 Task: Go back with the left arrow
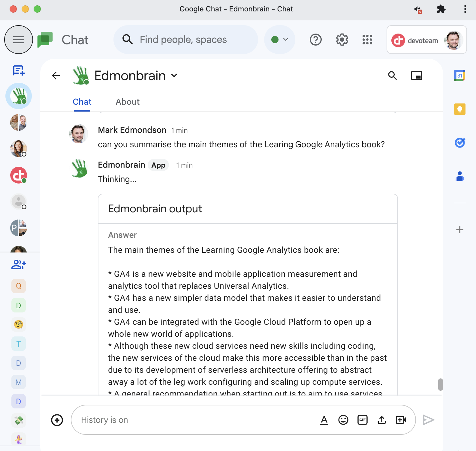[x=56, y=76]
